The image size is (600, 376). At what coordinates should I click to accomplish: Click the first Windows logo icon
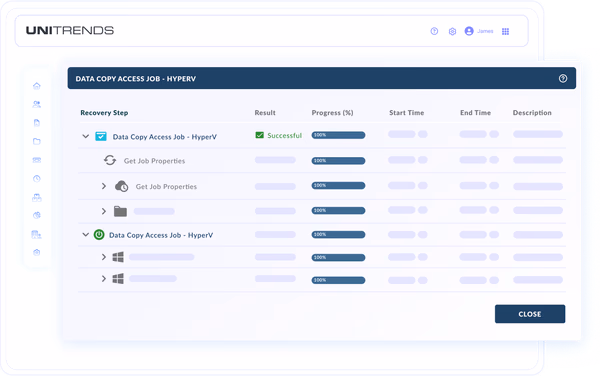point(118,257)
